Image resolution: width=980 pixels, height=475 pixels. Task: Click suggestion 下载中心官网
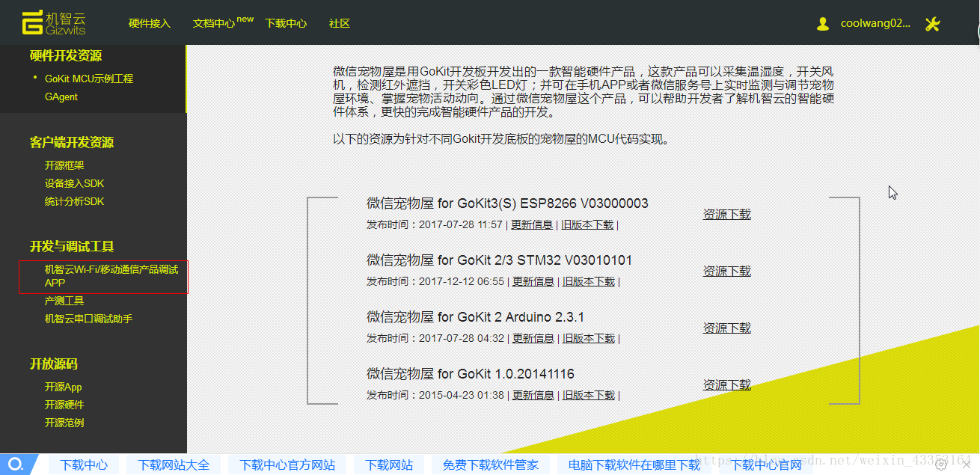(x=766, y=465)
